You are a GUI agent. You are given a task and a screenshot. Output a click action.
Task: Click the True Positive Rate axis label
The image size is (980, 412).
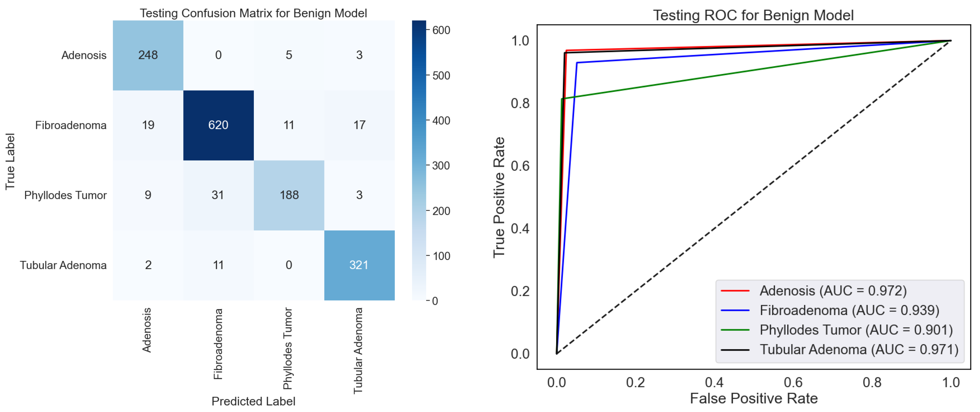[x=499, y=197]
